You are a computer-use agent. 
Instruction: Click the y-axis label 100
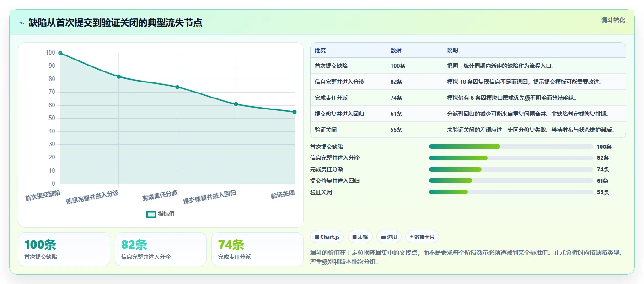tap(50, 53)
